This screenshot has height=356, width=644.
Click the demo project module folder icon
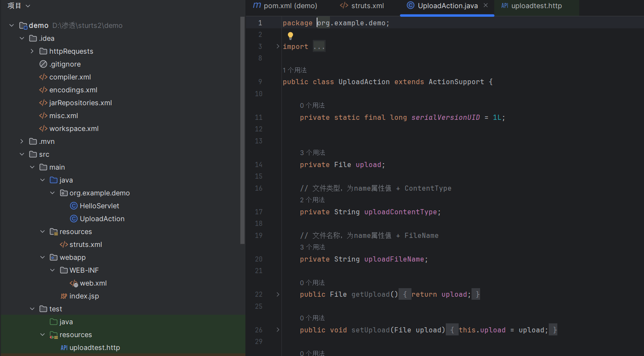(x=23, y=25)
